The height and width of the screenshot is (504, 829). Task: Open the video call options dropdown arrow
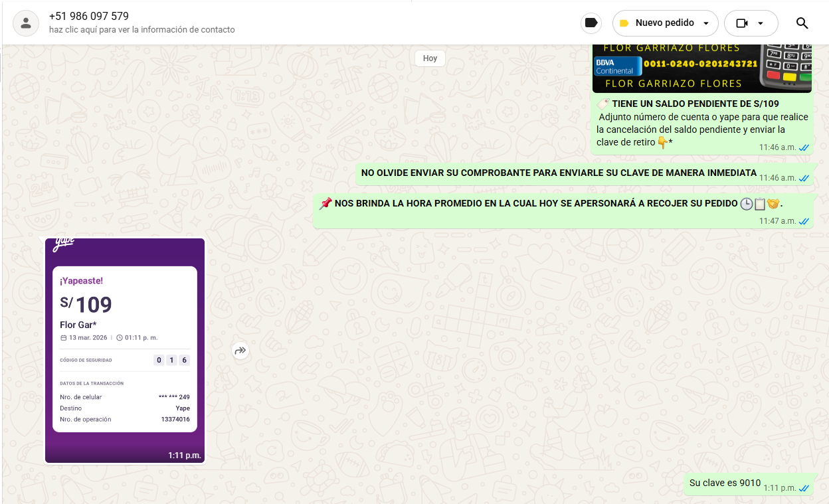click(761, 23)
